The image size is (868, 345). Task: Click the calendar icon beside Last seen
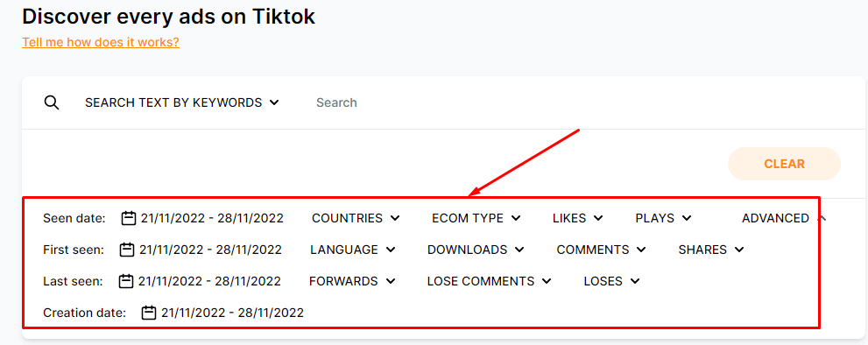click(x=126, y=281)
